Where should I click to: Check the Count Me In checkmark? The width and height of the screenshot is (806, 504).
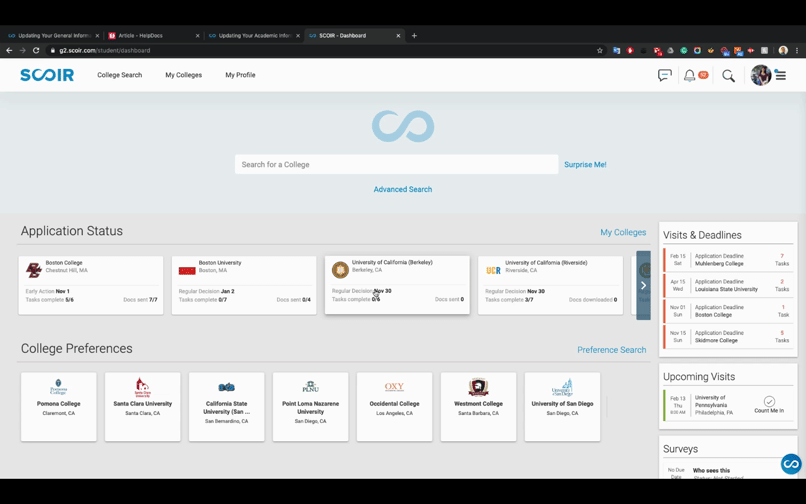tap(769, 401)
